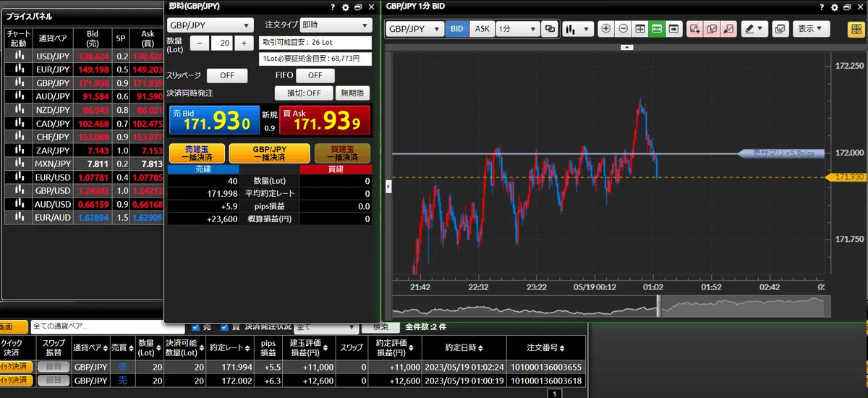
Task: Sort positions by 通貨ペア column
Action: coord(90,347)
